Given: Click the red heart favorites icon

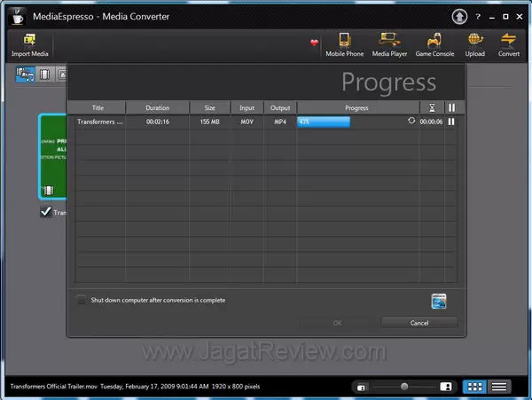Looking at the screenshot, I should pos(313,43).
